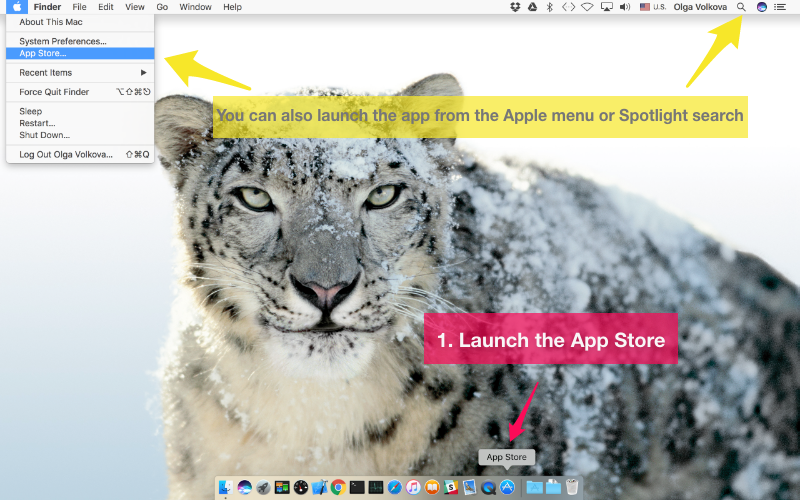Click the Google Drive menu bar icon
The width and height of the screenshot is (800, 500).
click(532, 7)
